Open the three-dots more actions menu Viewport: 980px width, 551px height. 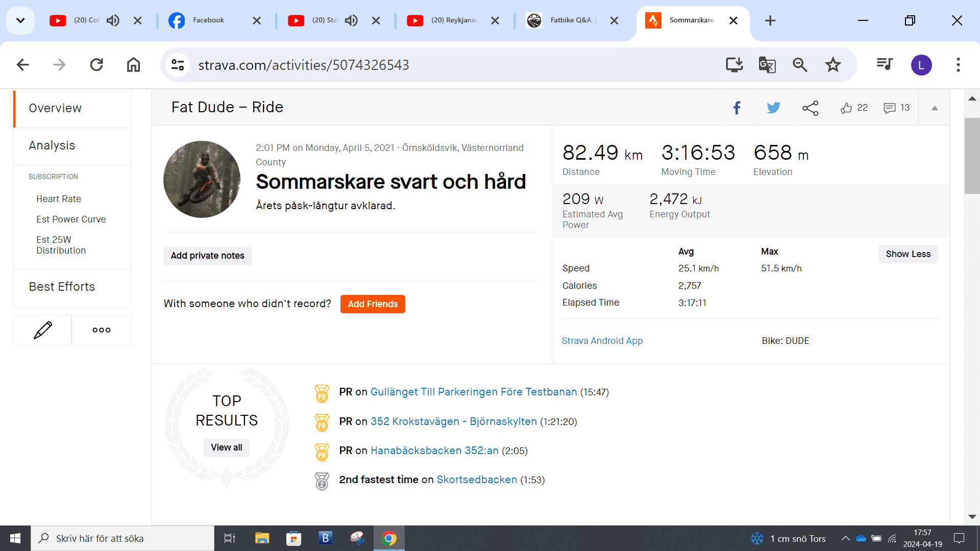coord(102,330)
